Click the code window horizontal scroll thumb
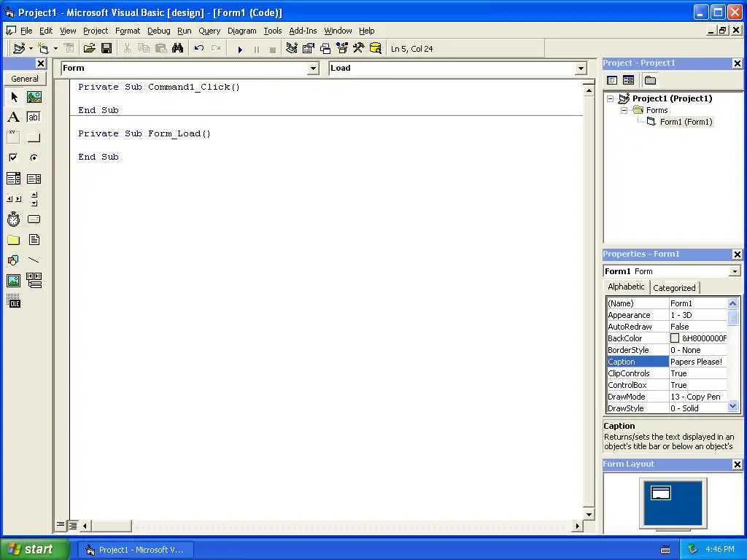The height and width of the screenshot is (560, 747). pos(112,526)
